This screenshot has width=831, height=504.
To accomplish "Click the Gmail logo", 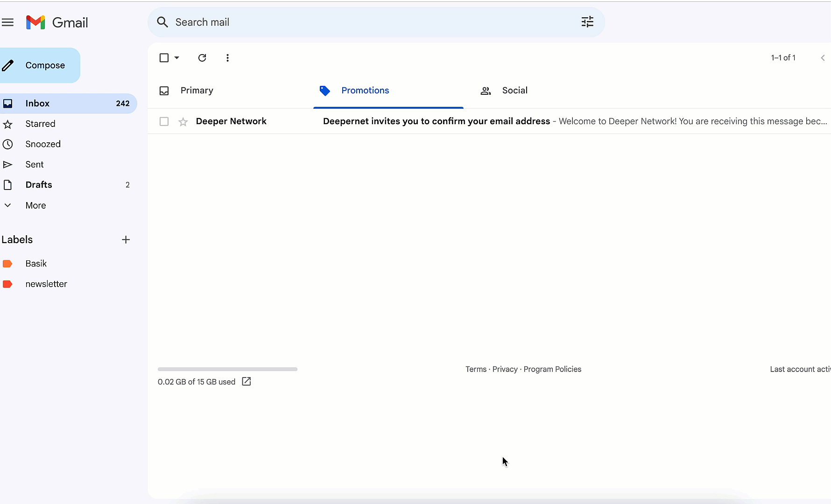I will (57, 22).
